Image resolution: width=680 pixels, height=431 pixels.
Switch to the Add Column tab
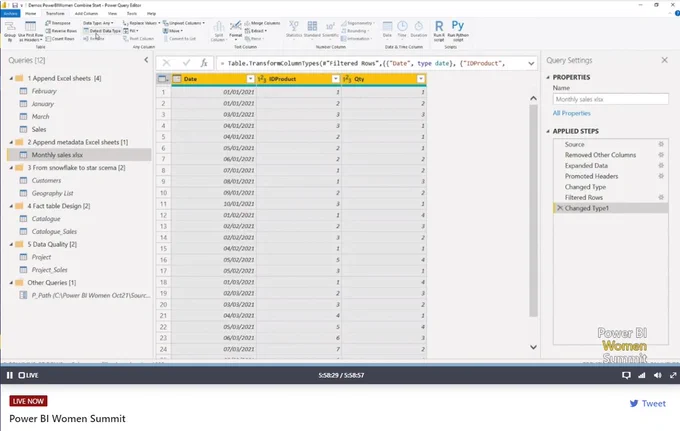coord(86,13)
